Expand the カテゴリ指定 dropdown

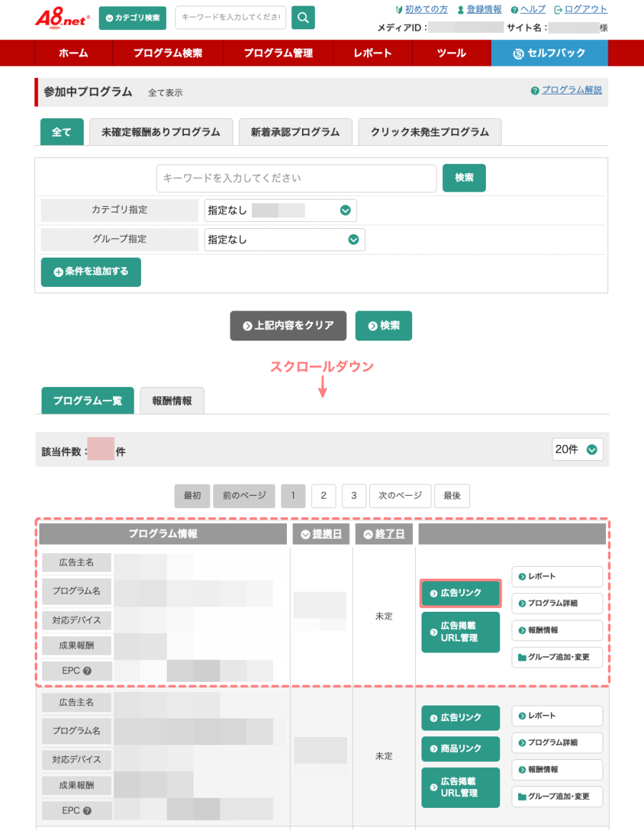[x=280, y=210]
